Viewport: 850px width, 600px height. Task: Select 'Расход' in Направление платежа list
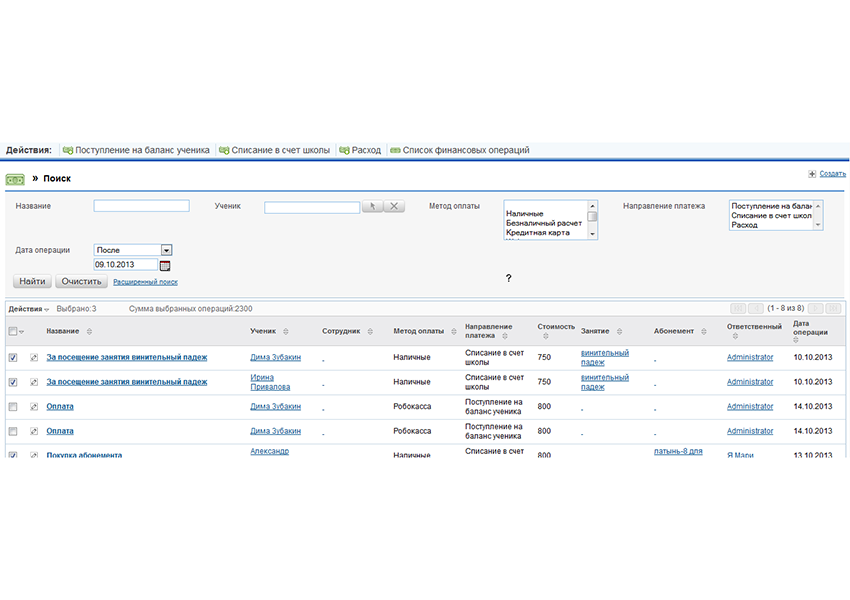(744, 224)
